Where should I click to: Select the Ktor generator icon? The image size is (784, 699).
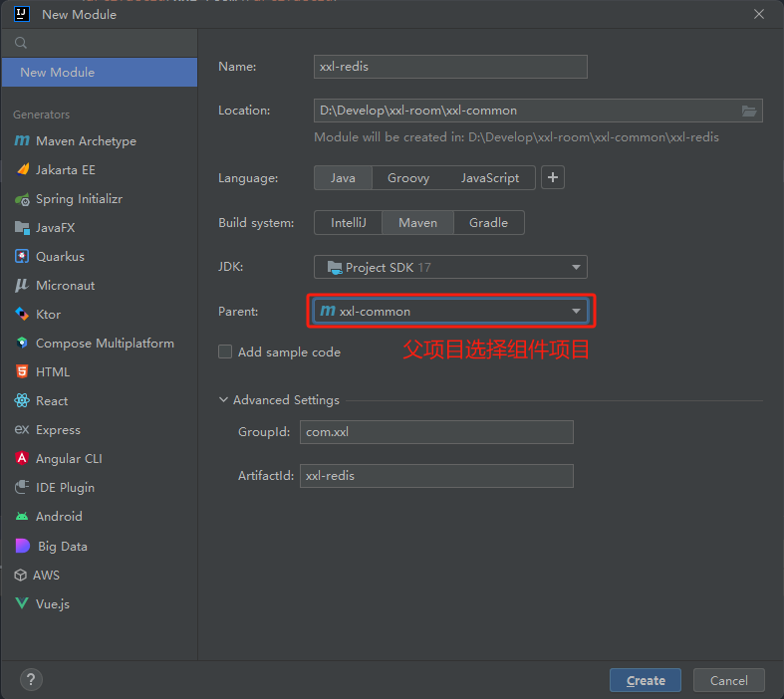pos(22,315)
